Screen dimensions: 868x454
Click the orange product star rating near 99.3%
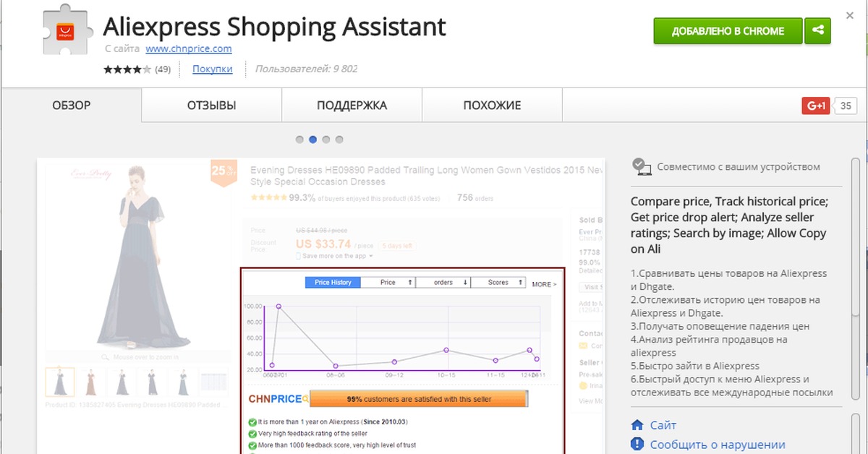point(269,197)
